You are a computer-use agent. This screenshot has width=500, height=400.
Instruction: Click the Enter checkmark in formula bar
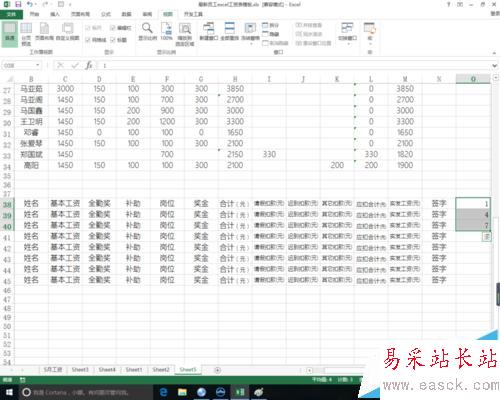75,65
